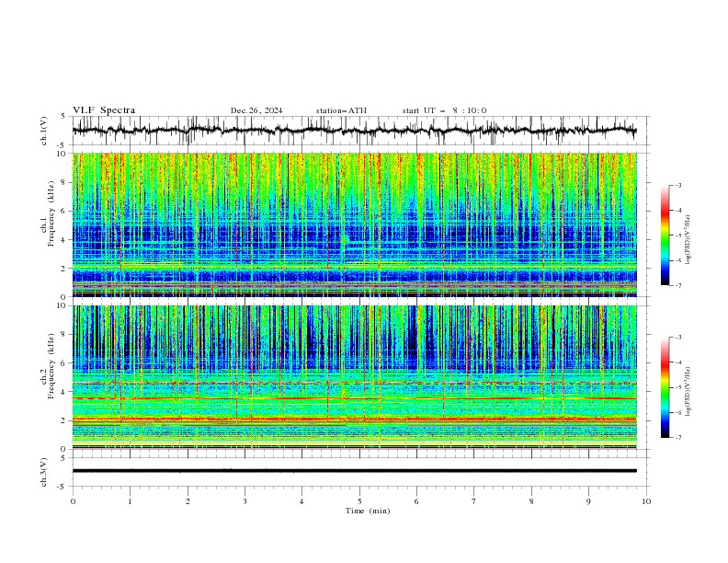Click the log(PSD) label beside ch.1 color bar
The height and width of the screenshot is (563, 728).
pyautogui.click(x=688, y=240)
